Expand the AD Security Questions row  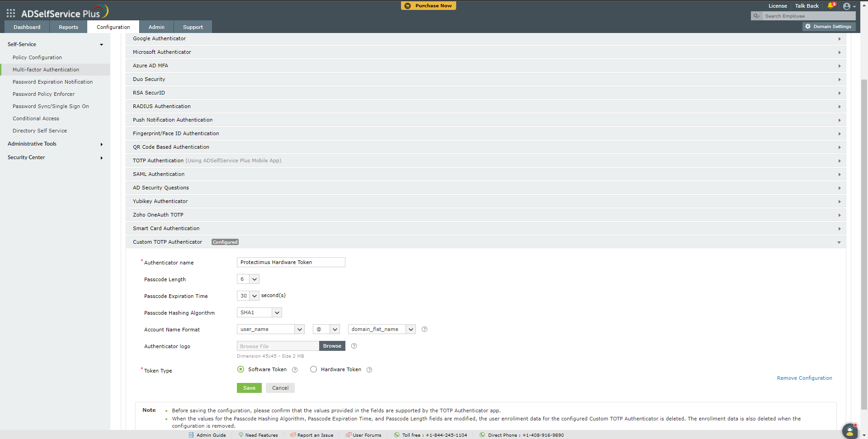486,188
